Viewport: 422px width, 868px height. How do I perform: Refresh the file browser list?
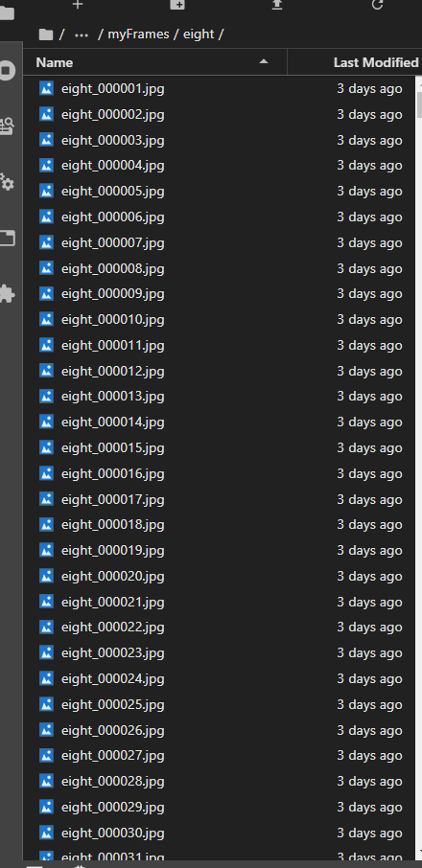(x=377, y=5)
